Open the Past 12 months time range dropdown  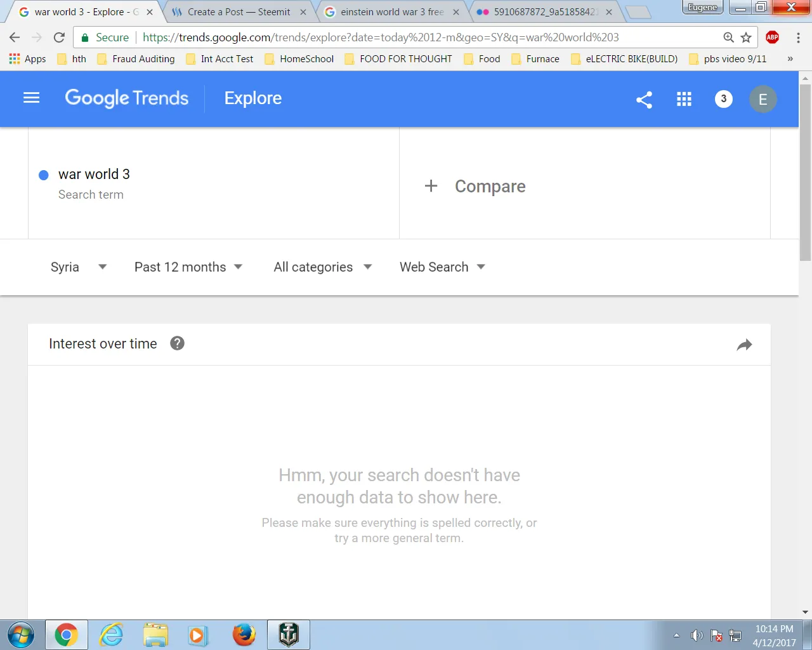tap(188, 267)
